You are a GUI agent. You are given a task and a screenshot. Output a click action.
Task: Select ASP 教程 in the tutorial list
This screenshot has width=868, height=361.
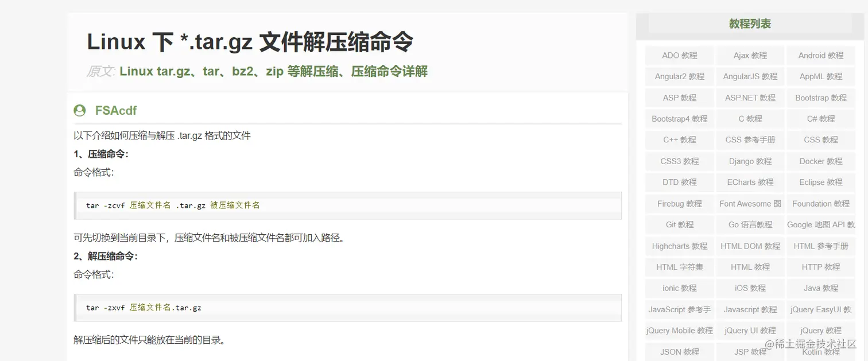tap(680, 98)
